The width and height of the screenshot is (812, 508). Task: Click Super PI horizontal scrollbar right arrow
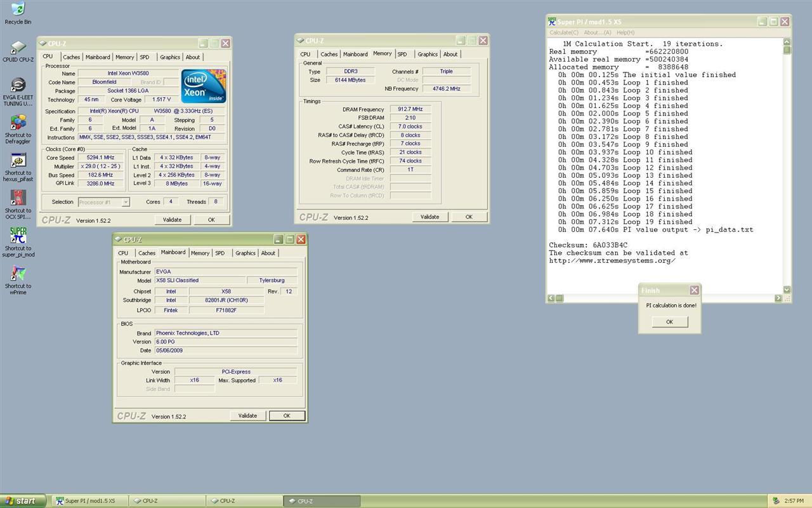tap(778, 298)
